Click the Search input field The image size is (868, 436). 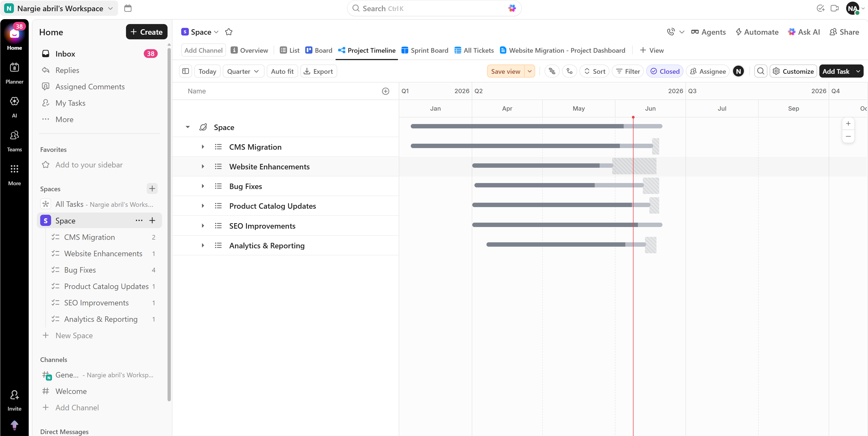tap(434, 8)
